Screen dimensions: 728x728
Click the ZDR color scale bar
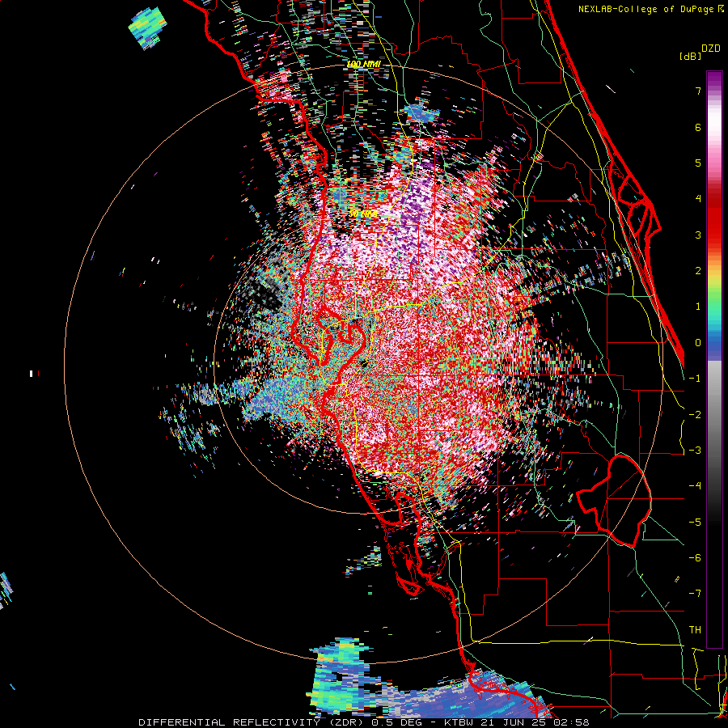click(714, 359)
